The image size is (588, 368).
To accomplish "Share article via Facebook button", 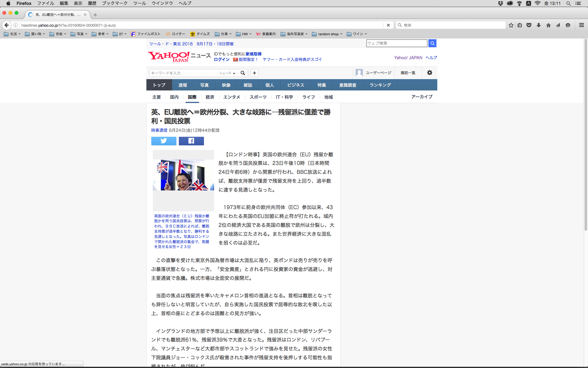I will pyautogui.click(x=191, y=141).
